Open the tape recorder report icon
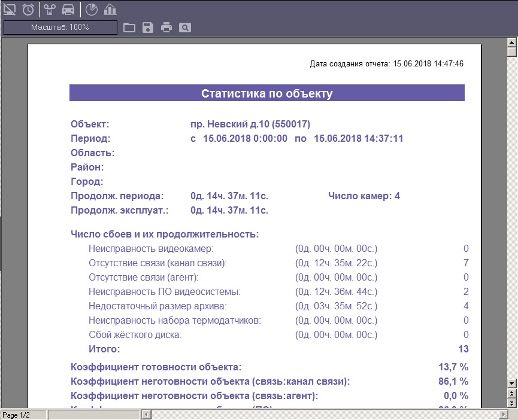The image size is (518, 420). coord(50,9)
